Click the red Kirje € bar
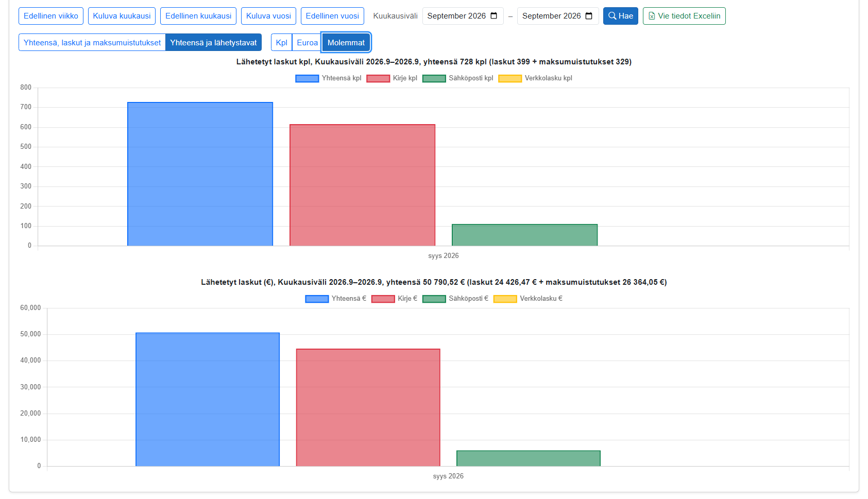Viewport: 868px width, 499px height. pos(368,408)
